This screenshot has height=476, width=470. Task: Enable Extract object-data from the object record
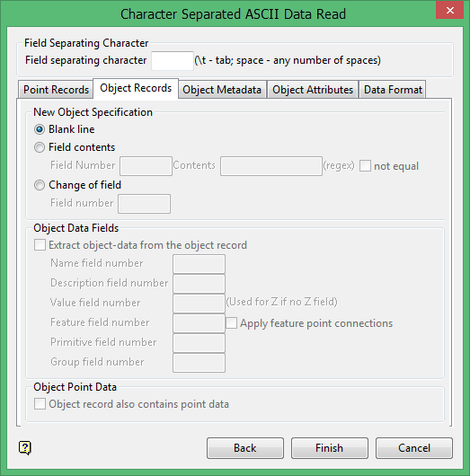40,245
